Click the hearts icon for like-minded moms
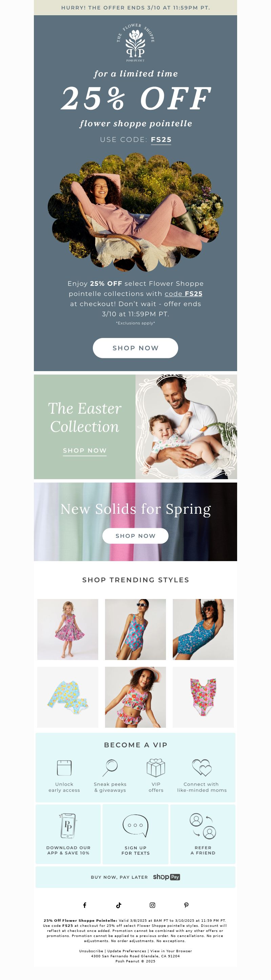 (x=201, y=768)
